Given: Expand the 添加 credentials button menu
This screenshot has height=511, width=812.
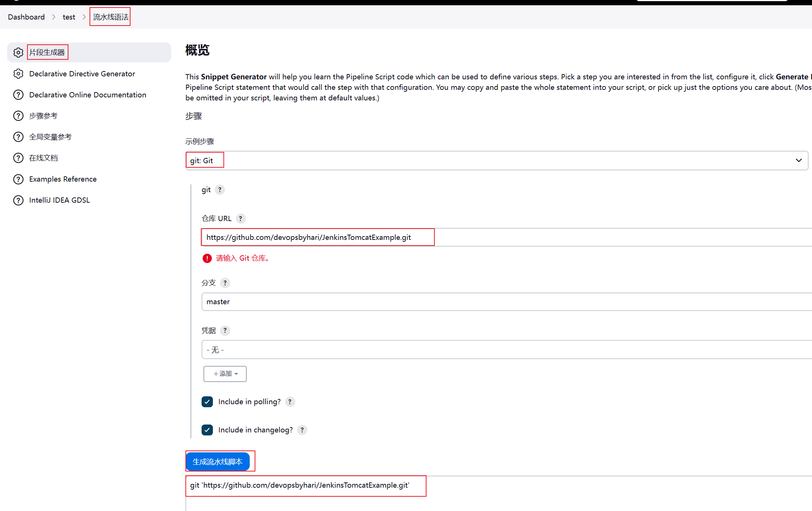Looking at the screenshot, I should click(x=225, y=374).
